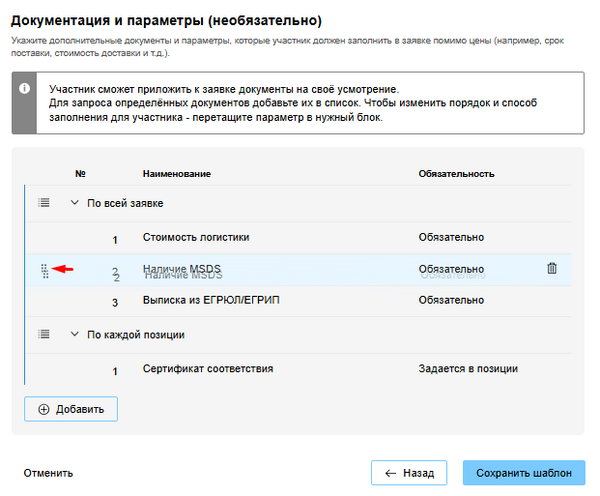Click the left arrow icon in 'Назад'

[x=388, y=473]
